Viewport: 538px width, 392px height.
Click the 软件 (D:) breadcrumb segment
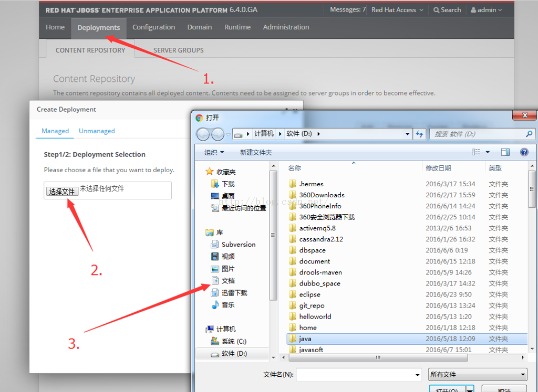pos(299,134)
